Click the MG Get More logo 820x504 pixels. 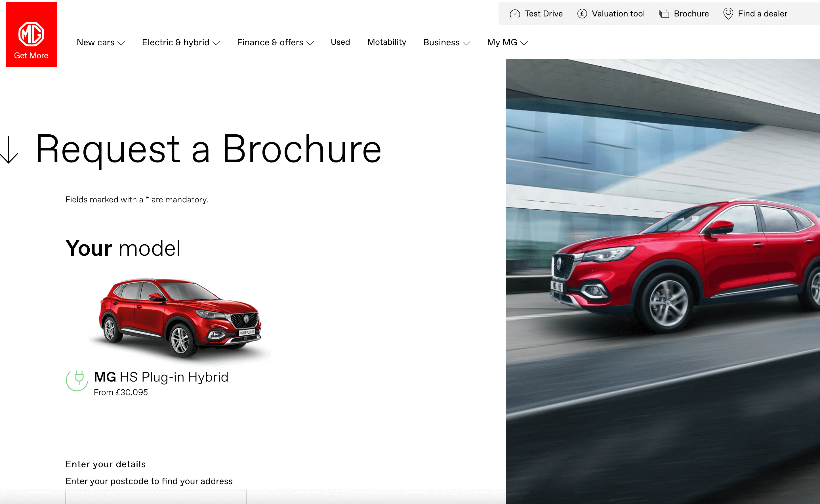(31, 35)
